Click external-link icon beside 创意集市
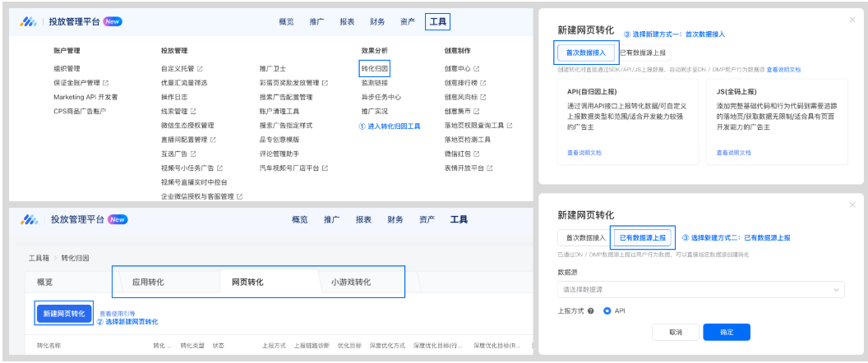868x363 pixels. point(476,111)
